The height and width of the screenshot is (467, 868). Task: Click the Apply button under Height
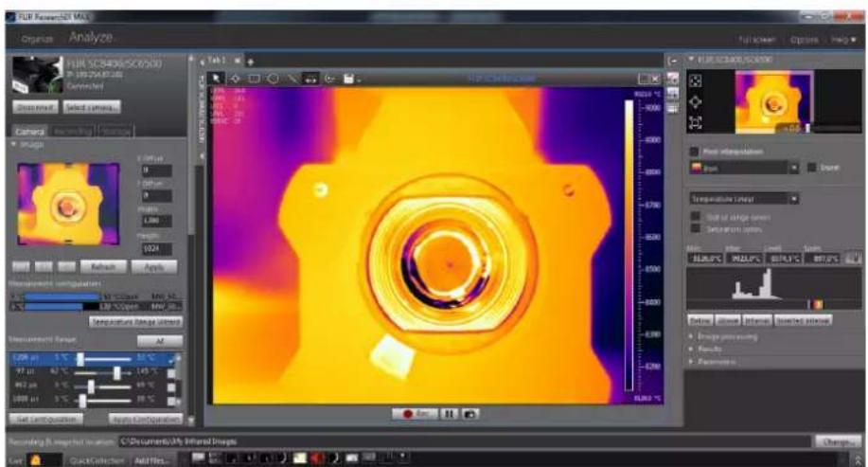click(154, 267)
